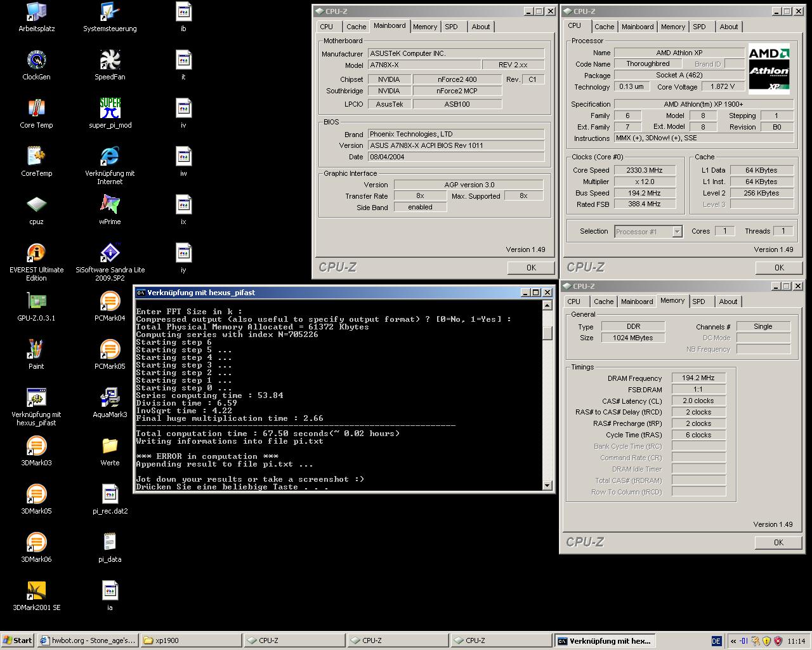Select Mainboard tab in top-right CPU-Z window
This screenshot has width=812, height=650.
[638, 27]
